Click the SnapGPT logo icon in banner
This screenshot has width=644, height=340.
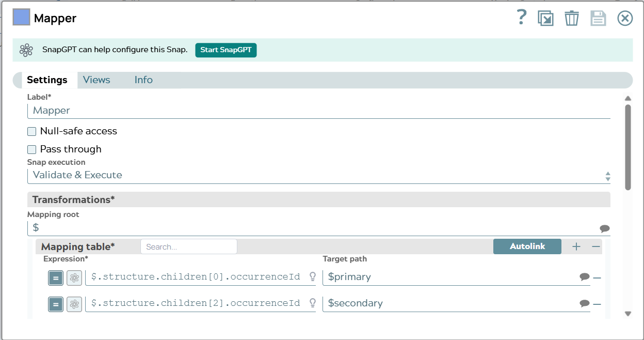(26, 50)
